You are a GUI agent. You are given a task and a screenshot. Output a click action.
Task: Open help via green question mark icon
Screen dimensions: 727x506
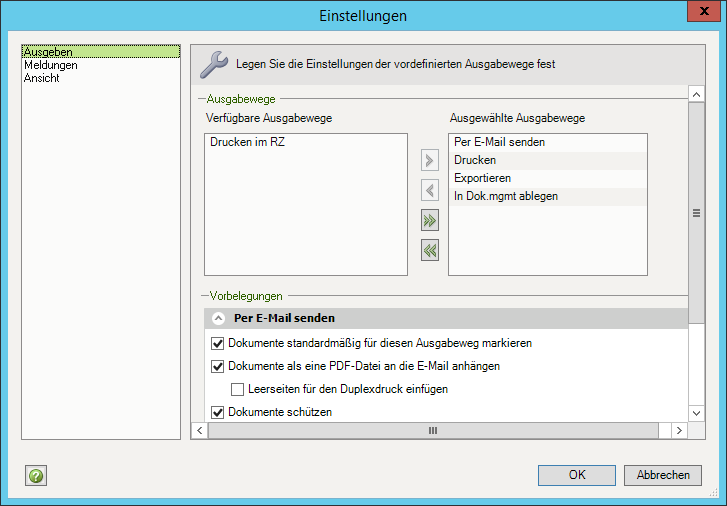click(36, 476)
